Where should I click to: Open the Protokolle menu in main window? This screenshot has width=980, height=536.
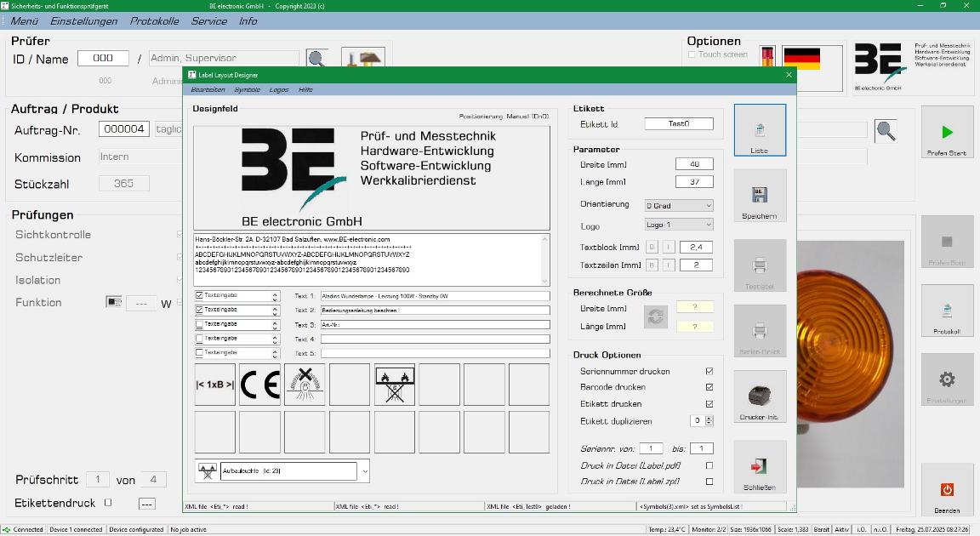[154, 21]
